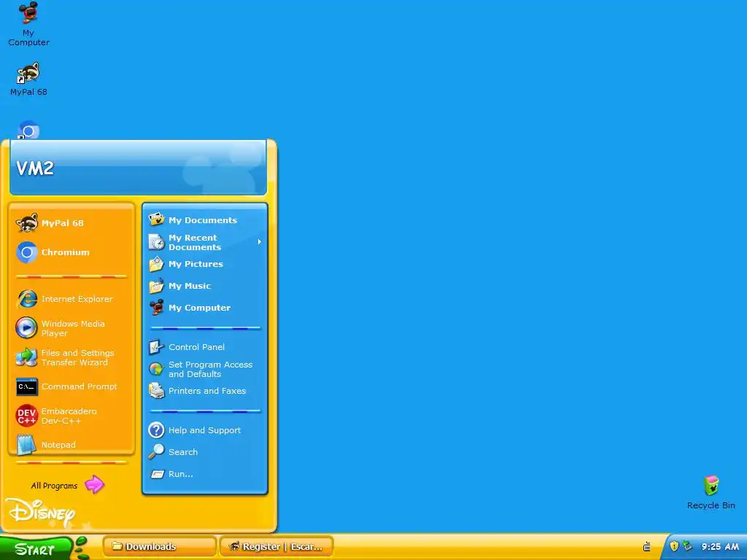The width and height of the screenshot is (747, 560).
Task: Click the Notepad icon
Action: 26,444
